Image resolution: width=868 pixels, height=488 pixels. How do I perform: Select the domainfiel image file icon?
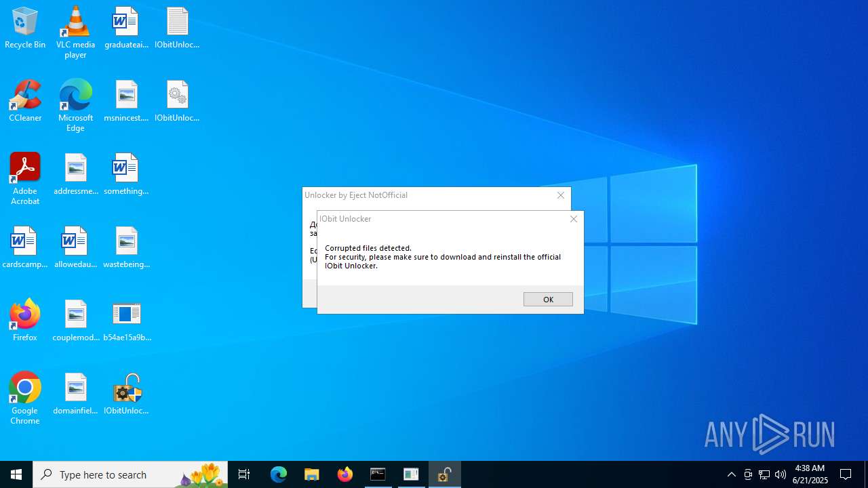point(75,394)
